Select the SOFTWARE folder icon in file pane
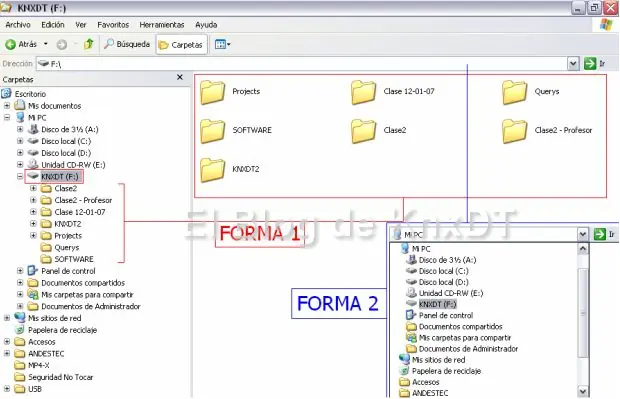 coord(213,131)
